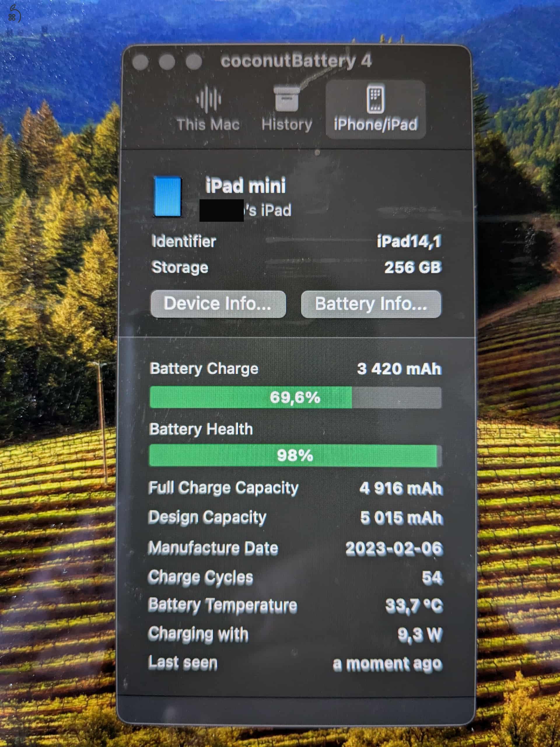The width and height of the screenshot is (560, 747).
Task: Click the Charge Cycles value 54
Action: pyautogui.click(x=433, y=578)
